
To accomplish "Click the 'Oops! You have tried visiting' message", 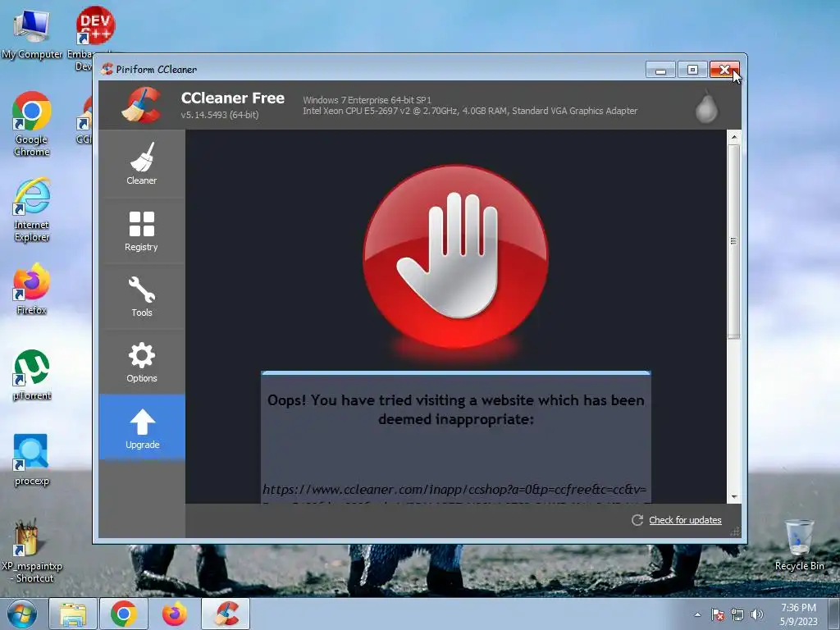I will (x=456, y=410).
